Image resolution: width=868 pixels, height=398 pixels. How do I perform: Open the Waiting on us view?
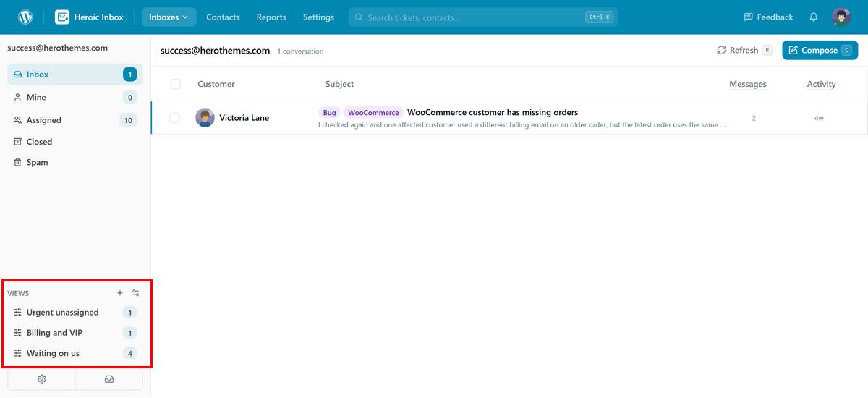[75, 353]
